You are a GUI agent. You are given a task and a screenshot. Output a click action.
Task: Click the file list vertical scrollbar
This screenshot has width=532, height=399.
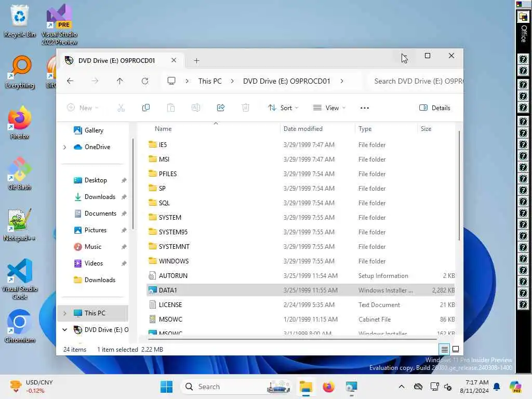coord(459,185)
